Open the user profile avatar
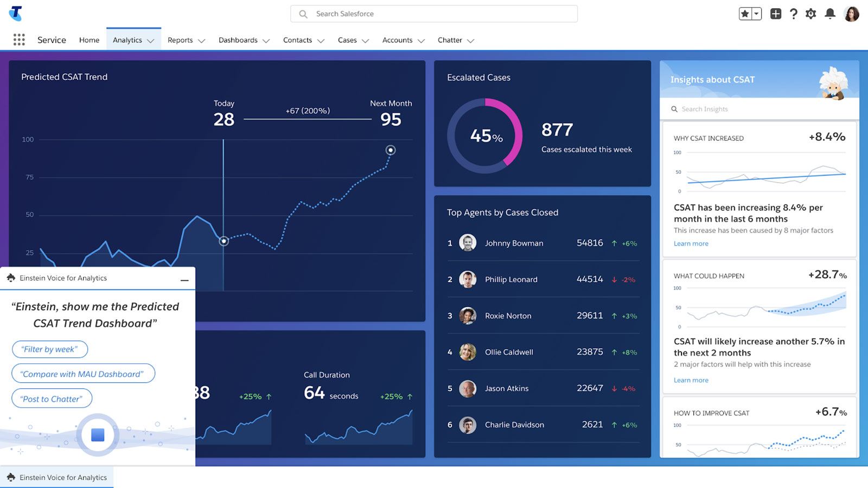The height and width of the screenshot is (488, 868). pyautogui.click(x=852, y=14)
